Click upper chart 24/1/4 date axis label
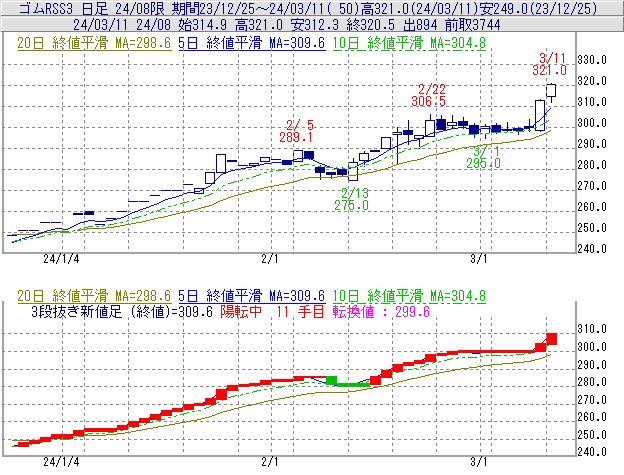Viewport: 624px width, 475px height. tap(61, 259)
